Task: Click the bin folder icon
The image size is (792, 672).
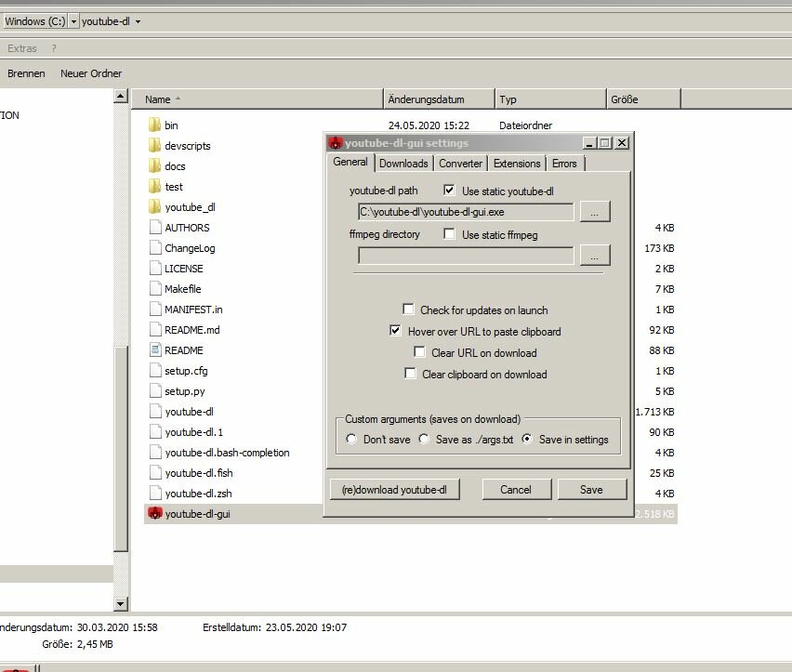Action: coord(155,125)
